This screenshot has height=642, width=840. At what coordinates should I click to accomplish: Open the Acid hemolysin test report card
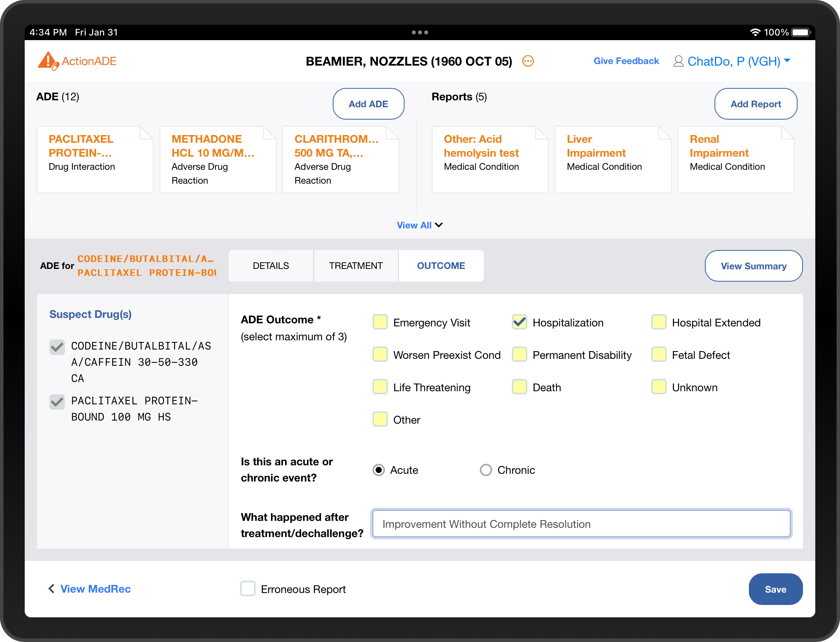[x=490, y=160]
